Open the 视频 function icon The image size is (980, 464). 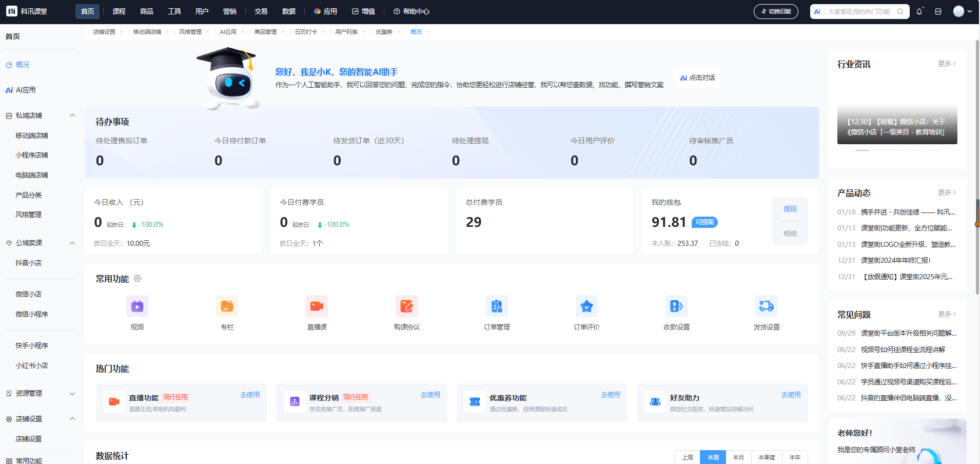[137, 306]
